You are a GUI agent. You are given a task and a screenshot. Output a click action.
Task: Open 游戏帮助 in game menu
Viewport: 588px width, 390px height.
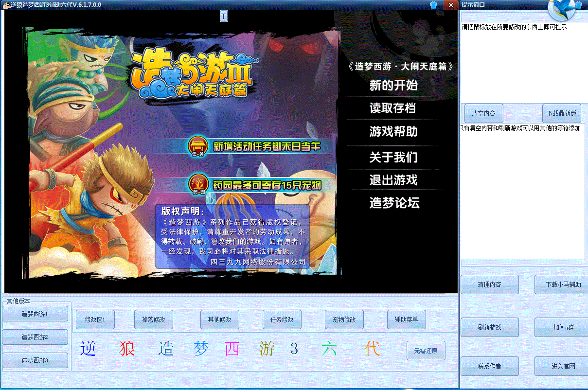click(393, 132)
